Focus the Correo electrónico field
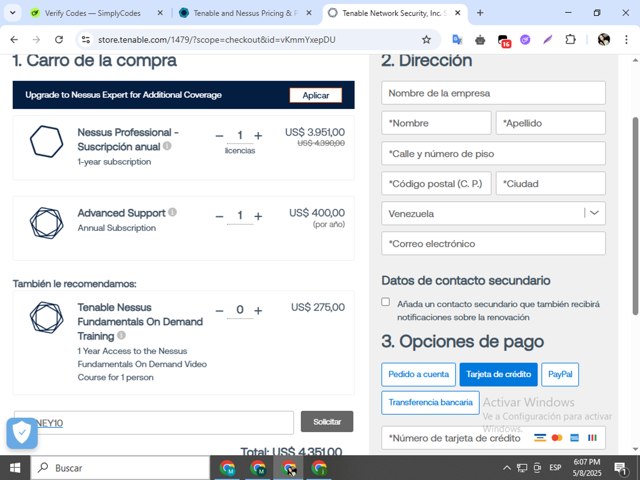Screen dimensions: 640x480 493,243
